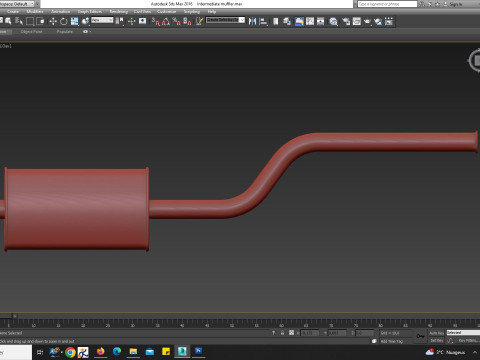Click the Auto Key button
Screen dimensions: 480x360
click(436, 333)
